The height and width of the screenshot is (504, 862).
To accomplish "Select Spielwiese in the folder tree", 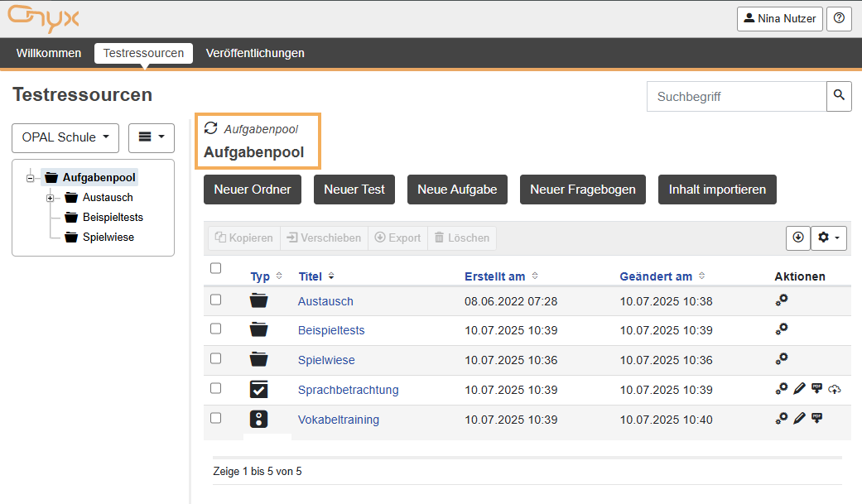I will [108, 237].
